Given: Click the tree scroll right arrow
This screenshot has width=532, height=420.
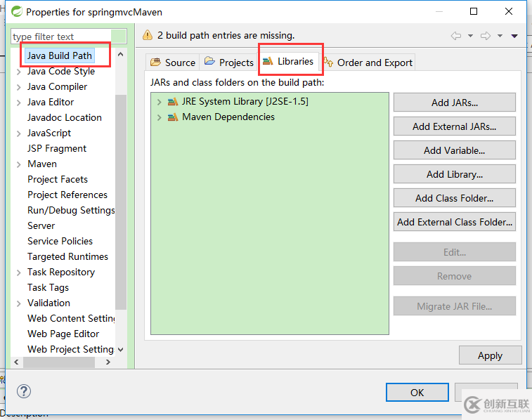Looking at the screenshot, I should [x=108, y=362].
